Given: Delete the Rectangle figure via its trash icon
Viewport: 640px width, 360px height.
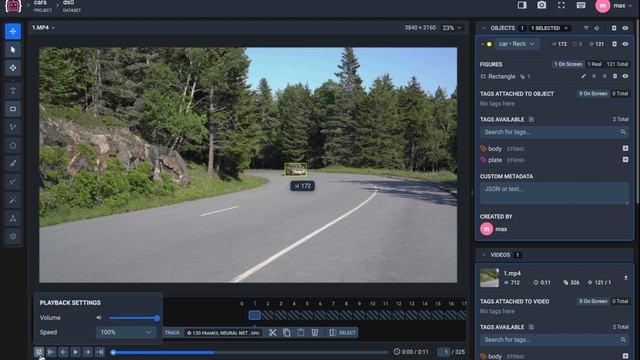Looking at the screenshot, I should coord(615,76).
